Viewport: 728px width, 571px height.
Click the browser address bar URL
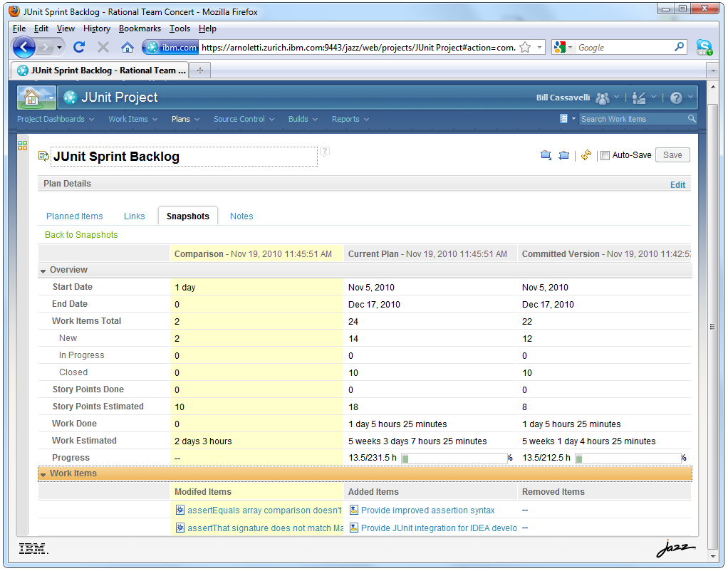358,48
